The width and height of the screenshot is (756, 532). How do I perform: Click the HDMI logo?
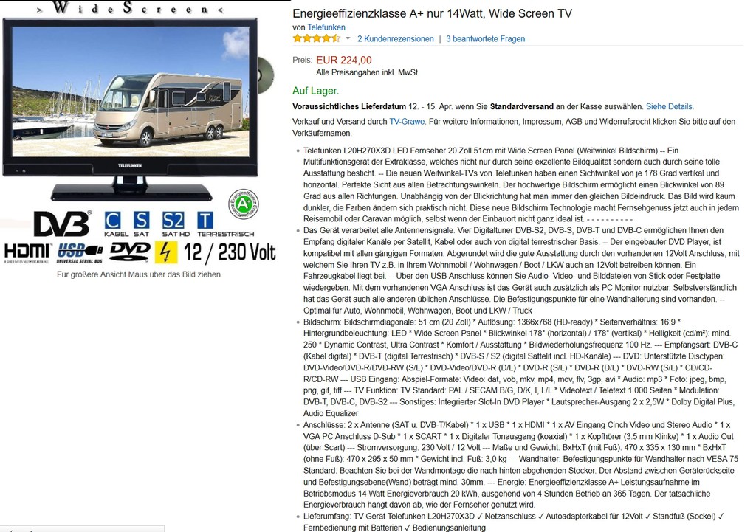[x=27, y=252]
